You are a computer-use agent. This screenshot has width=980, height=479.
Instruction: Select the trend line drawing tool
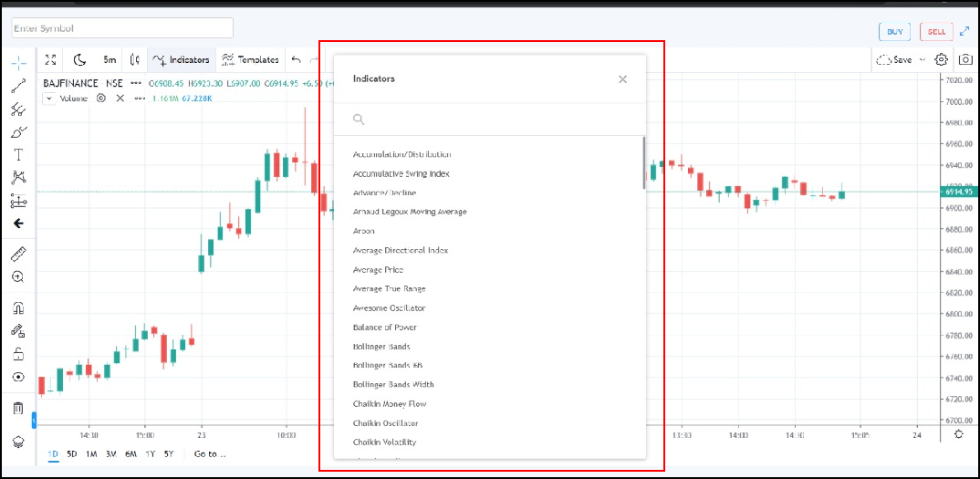pyautogui.click(x=18, y=87)
